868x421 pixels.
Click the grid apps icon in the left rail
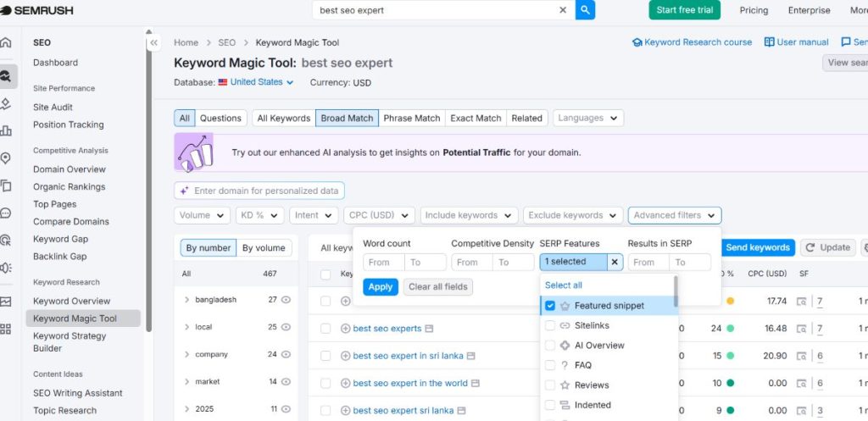click(6, 330)
